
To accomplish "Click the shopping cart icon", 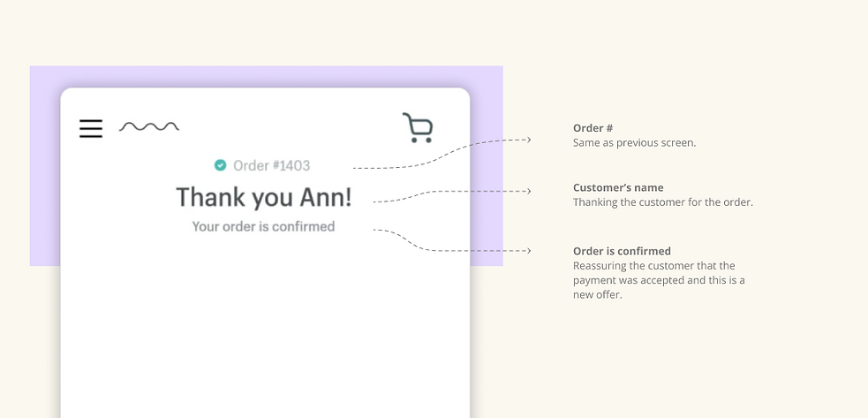I will (418, 127).
